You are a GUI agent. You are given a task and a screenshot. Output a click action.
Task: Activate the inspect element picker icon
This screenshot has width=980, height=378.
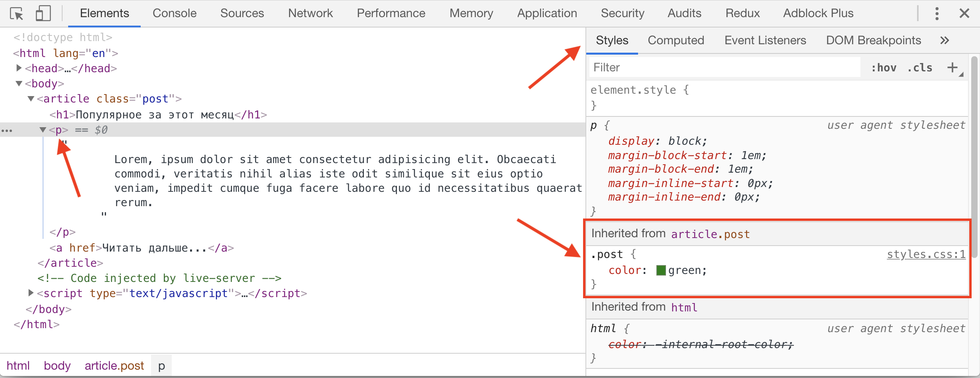[x=17, y=14]
